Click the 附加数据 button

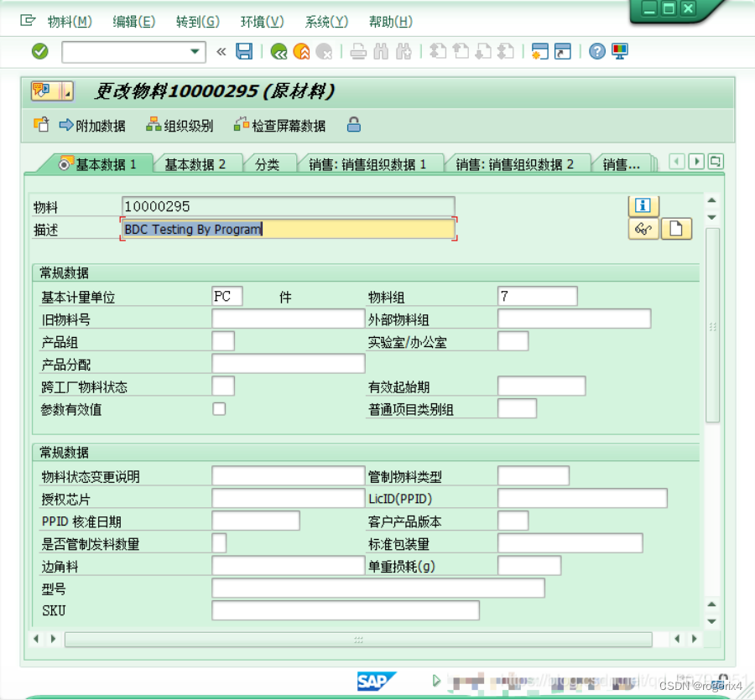tap(92, 126)
